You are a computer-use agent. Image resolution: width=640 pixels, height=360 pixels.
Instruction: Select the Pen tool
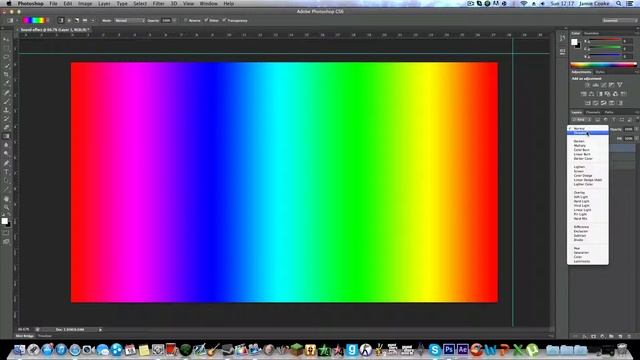pos(6,163)
